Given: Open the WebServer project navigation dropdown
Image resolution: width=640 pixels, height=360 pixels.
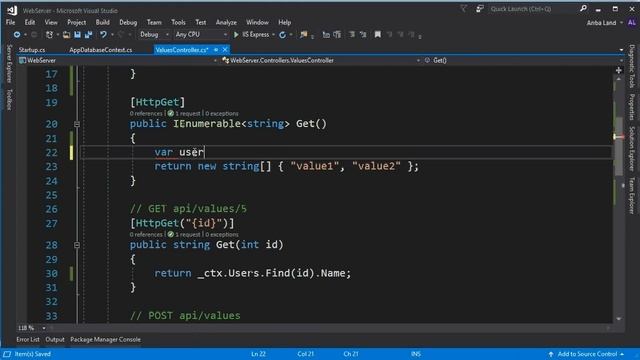Looking at the screenshot, I should tap(118, 60).
